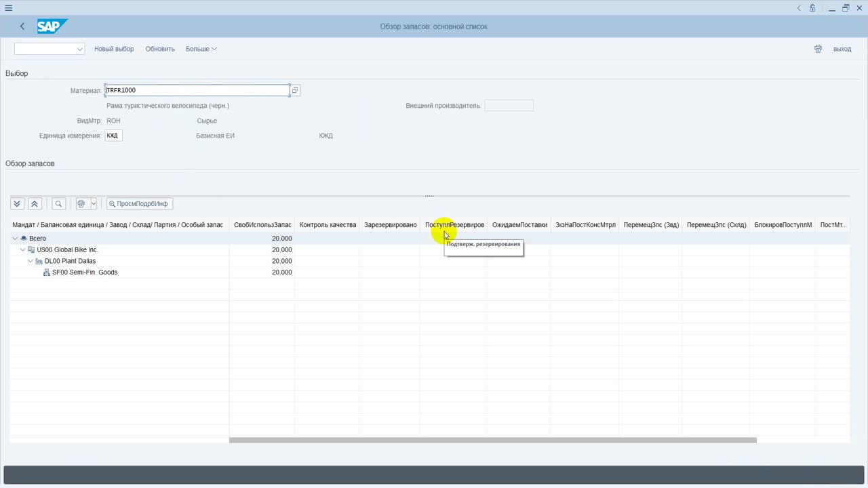This screenshot has width=868, height=488.
Task: Click the 20,000 value in SF00 row
Action: pyautogui.click(x=281, y=272)
